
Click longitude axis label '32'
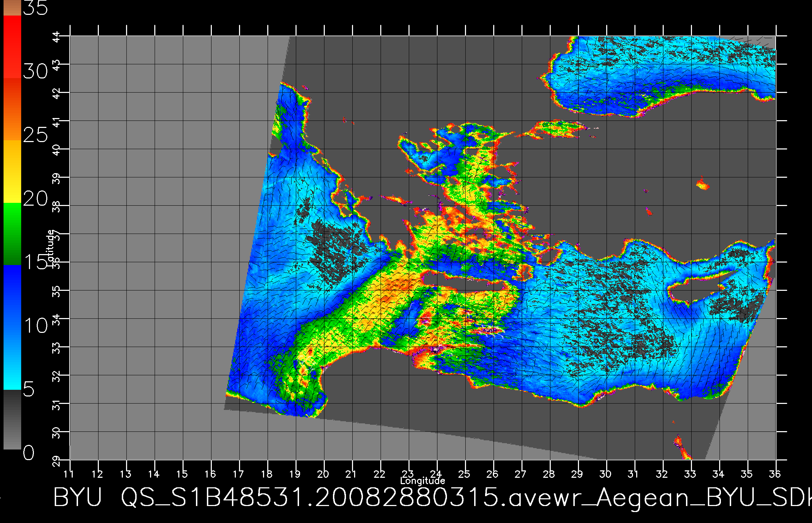tap(662, 474)
